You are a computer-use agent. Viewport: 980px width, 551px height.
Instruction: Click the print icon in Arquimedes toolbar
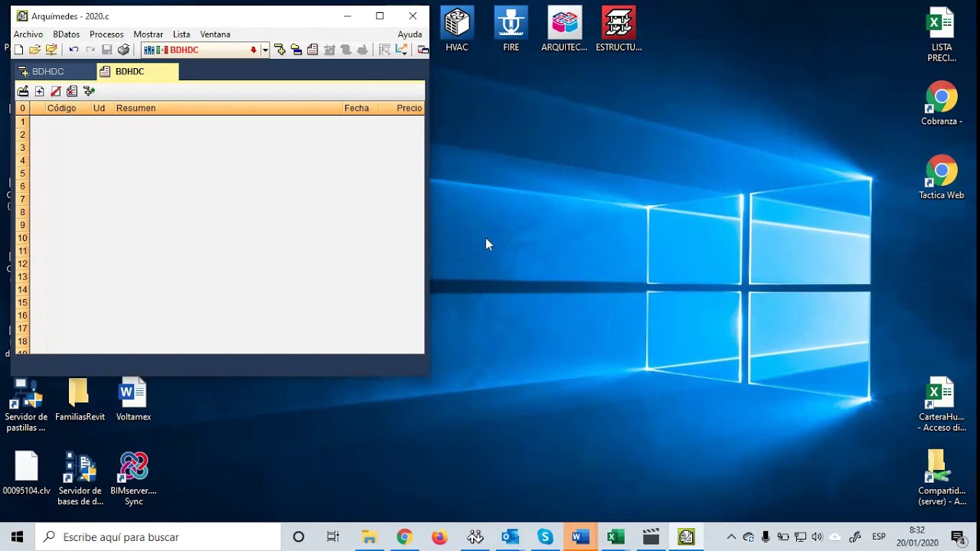(x=123, y=50)
